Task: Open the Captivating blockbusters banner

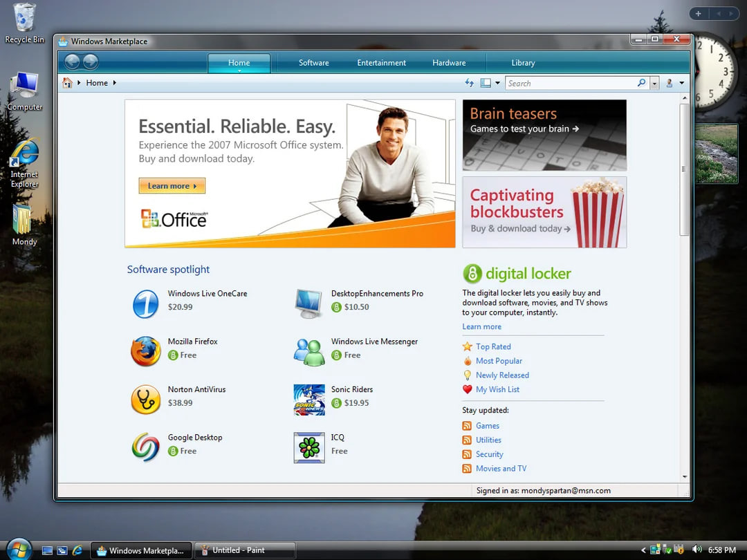Action: [544, 212]
